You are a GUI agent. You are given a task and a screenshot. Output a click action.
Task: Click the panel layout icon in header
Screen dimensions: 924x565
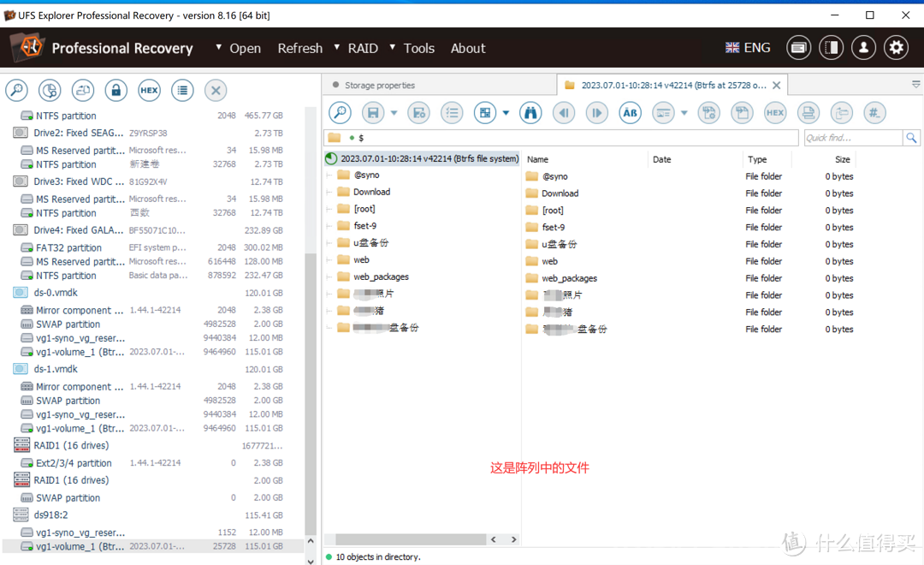click(x=831, y=48)
